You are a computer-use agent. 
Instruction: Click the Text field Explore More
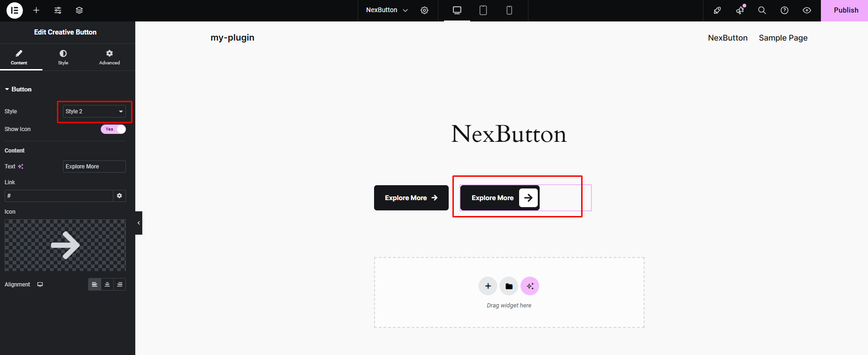tap(94, 167)
